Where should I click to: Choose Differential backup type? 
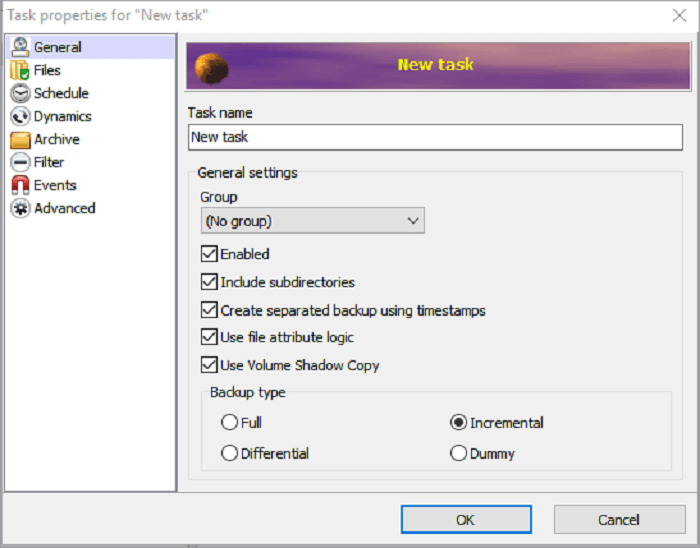tap(229, 454)
